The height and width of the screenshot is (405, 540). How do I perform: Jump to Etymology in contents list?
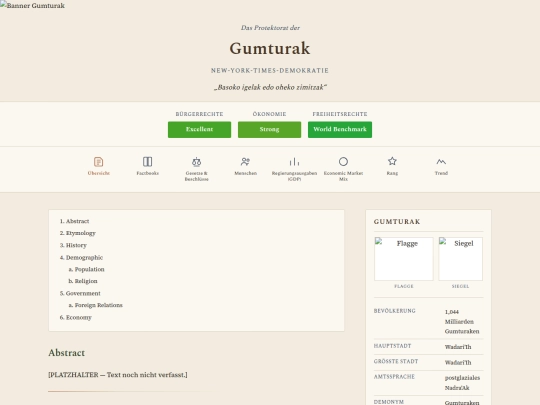81,233
